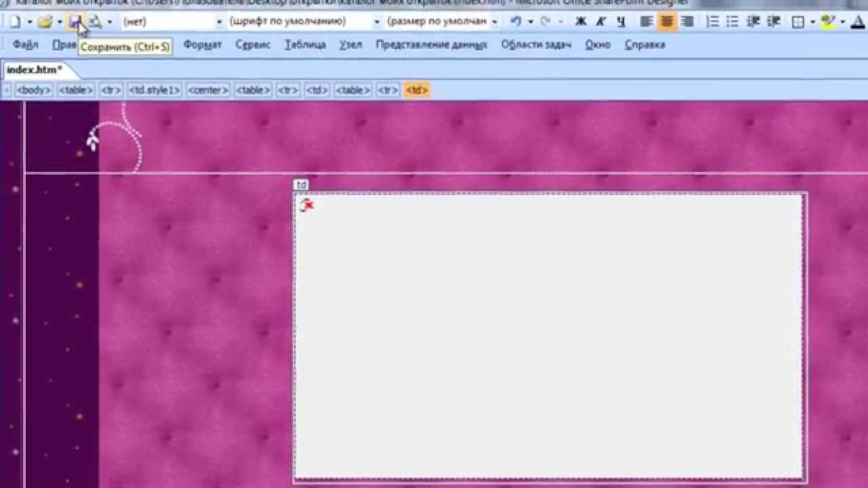Select the <body> tag in tag selector
This screenshot has width=868, height=488.
click(33, 90)
